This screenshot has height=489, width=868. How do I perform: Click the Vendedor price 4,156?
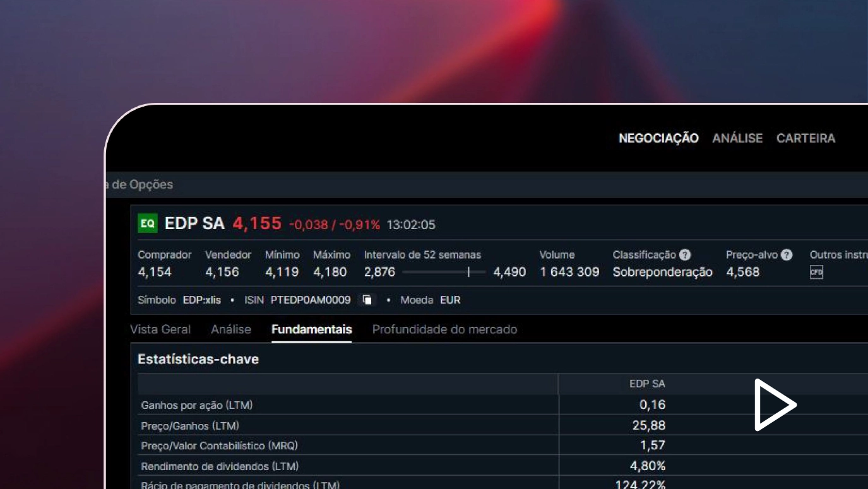[222, 272]
